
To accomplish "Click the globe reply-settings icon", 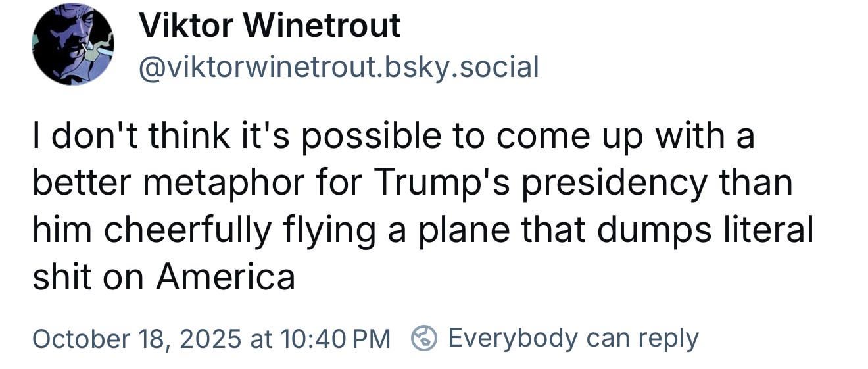I will [x=424, y=338].
